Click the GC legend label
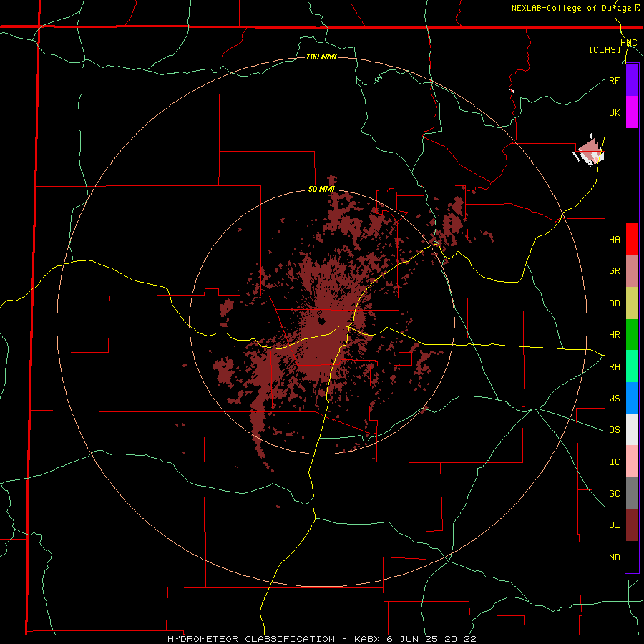Screen dimensions: 644x644 [x=614, y=493]
